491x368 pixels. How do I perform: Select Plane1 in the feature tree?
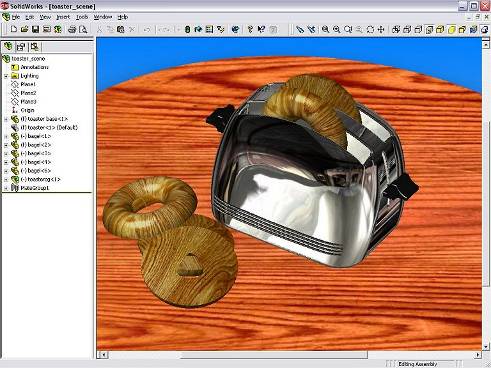point(28,84)
